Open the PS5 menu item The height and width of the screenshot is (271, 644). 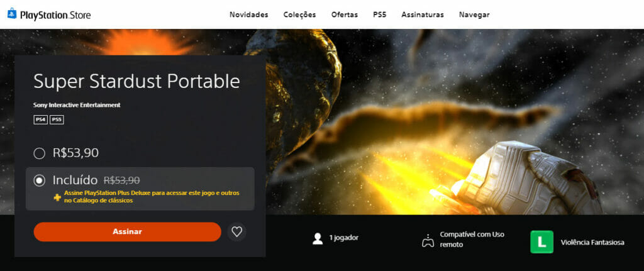(379, 15)
